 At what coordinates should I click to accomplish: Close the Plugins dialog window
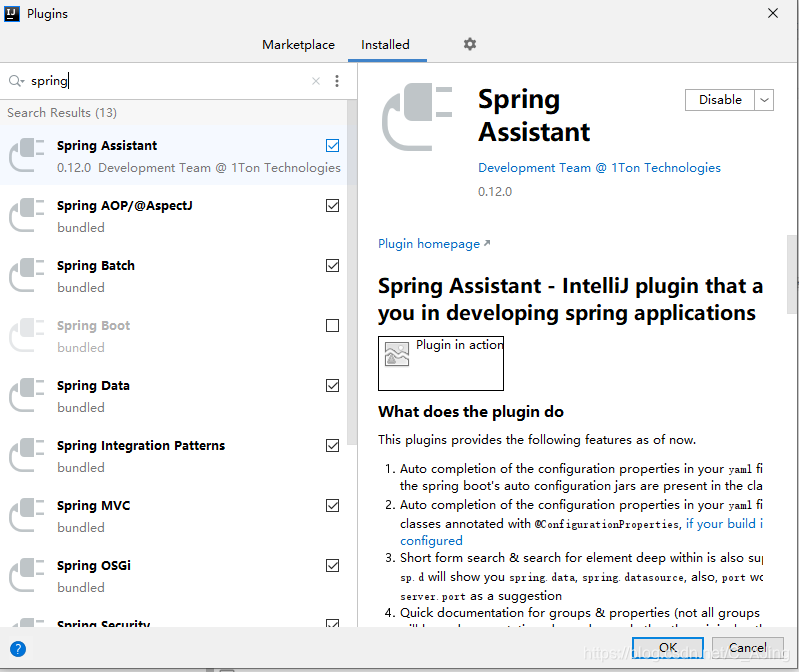[773, 13]
